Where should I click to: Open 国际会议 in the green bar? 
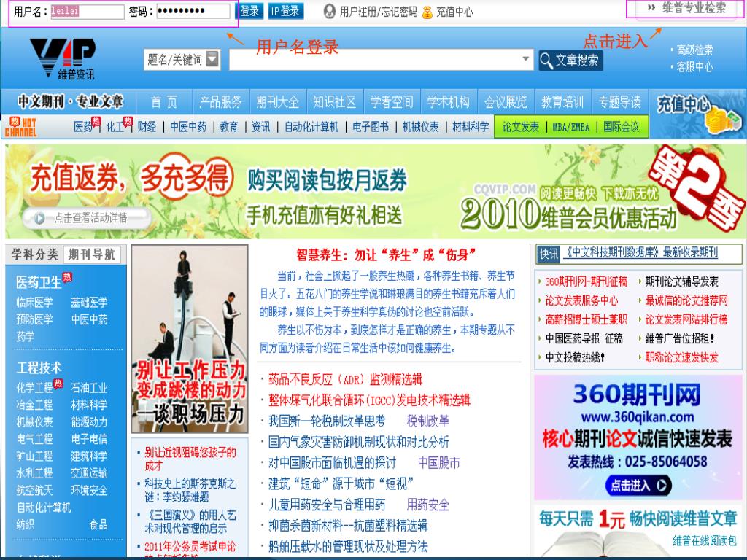622,127
